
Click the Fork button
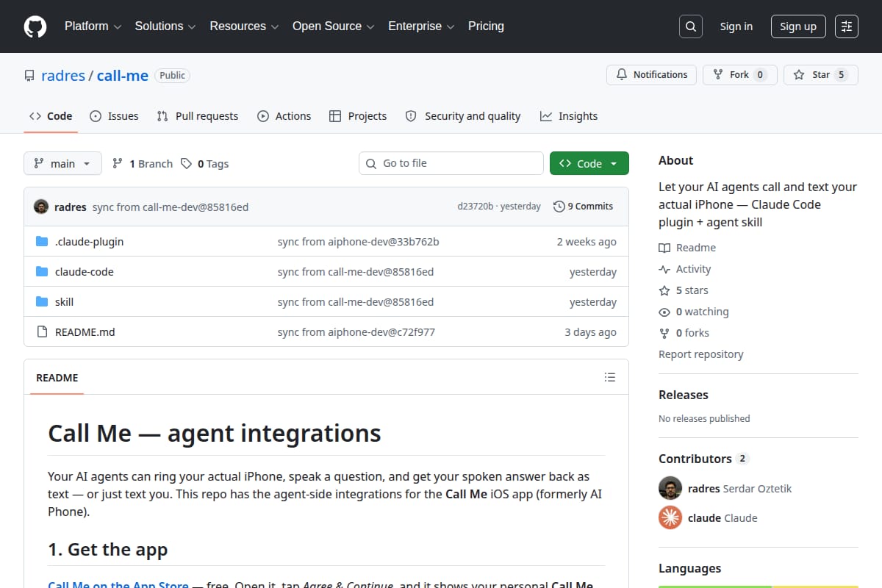coord(739,75)
